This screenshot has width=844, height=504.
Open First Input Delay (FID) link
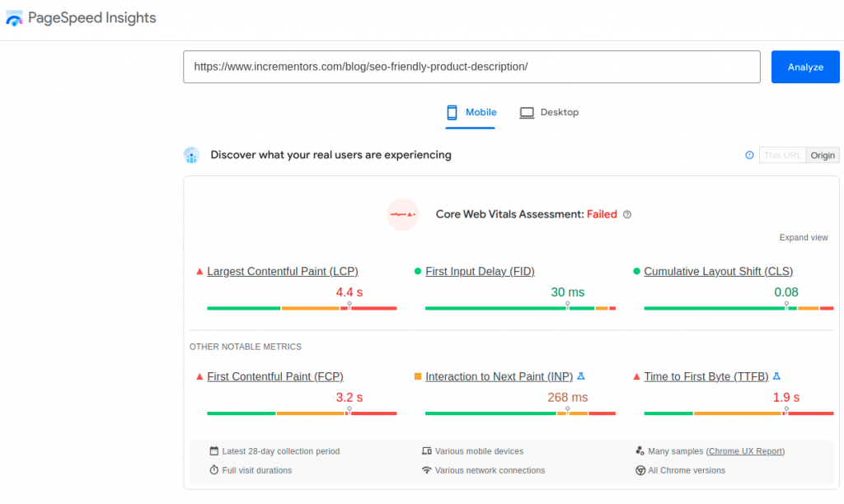[481, 271]
